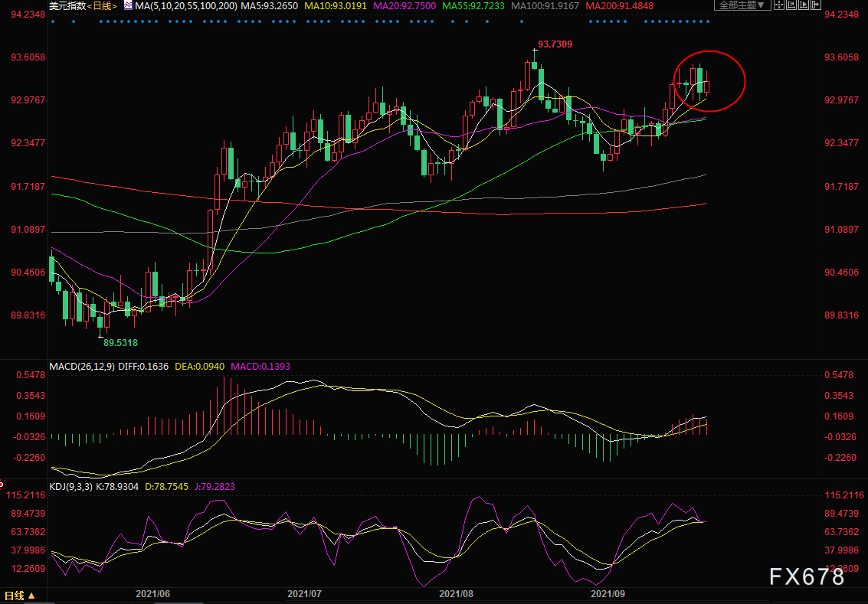Select the MACD(26,12,9) indicator label
This screenshot has height=604, width=868.
click(x=82, y=366)
